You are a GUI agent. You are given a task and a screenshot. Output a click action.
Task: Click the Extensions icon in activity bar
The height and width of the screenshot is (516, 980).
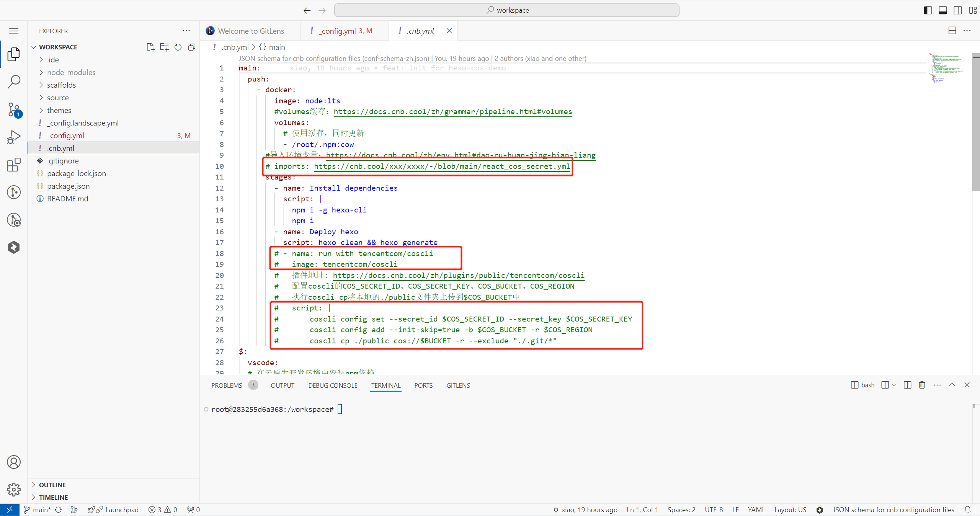(14, 164)
